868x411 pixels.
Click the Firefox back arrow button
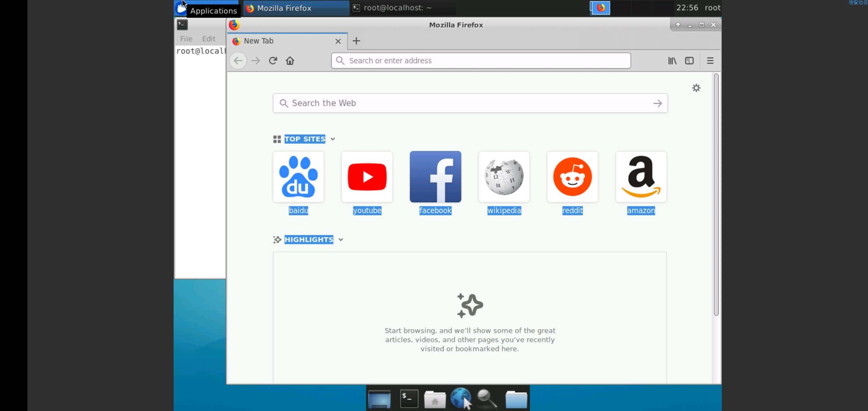[238, 61]
